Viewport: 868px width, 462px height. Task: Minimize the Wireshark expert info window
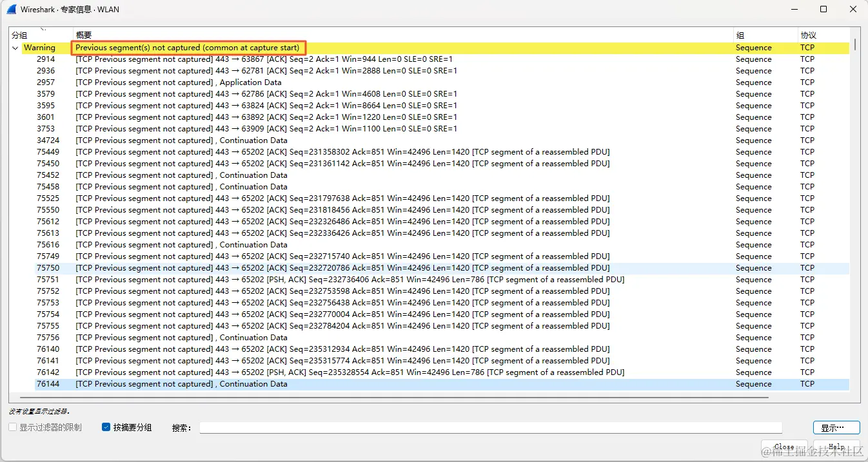(794, 10)
